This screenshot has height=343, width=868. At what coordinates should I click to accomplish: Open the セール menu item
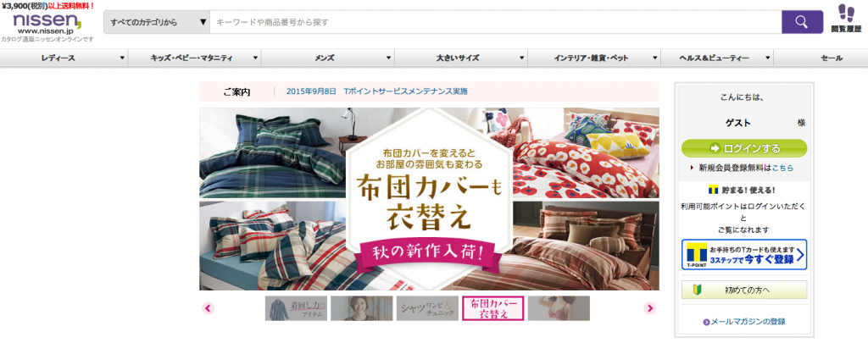point(821,58)
